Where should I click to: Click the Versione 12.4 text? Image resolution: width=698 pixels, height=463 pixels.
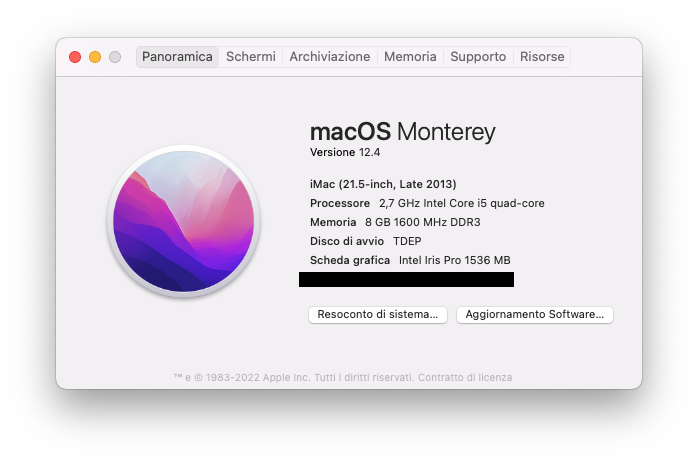[x=345, y=152]
